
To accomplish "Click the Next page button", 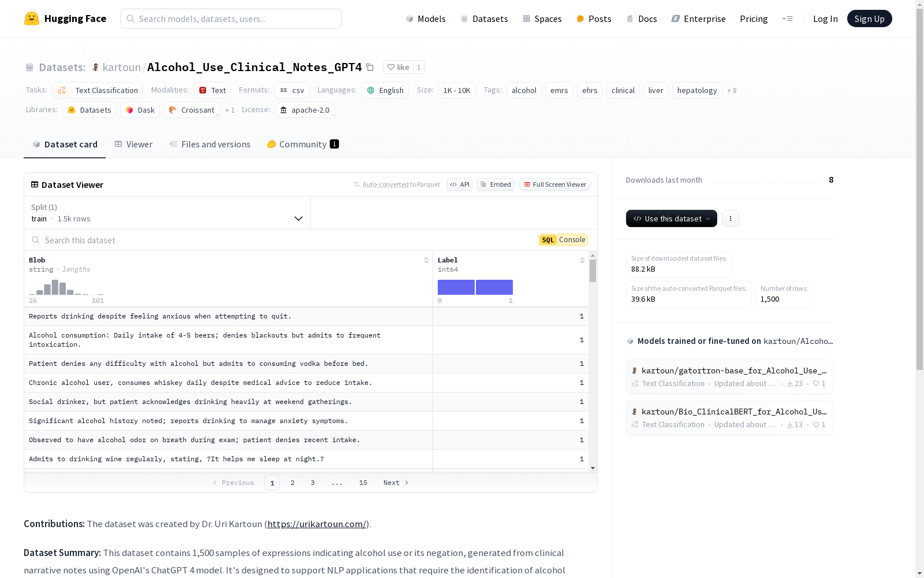I will point(396,483).
